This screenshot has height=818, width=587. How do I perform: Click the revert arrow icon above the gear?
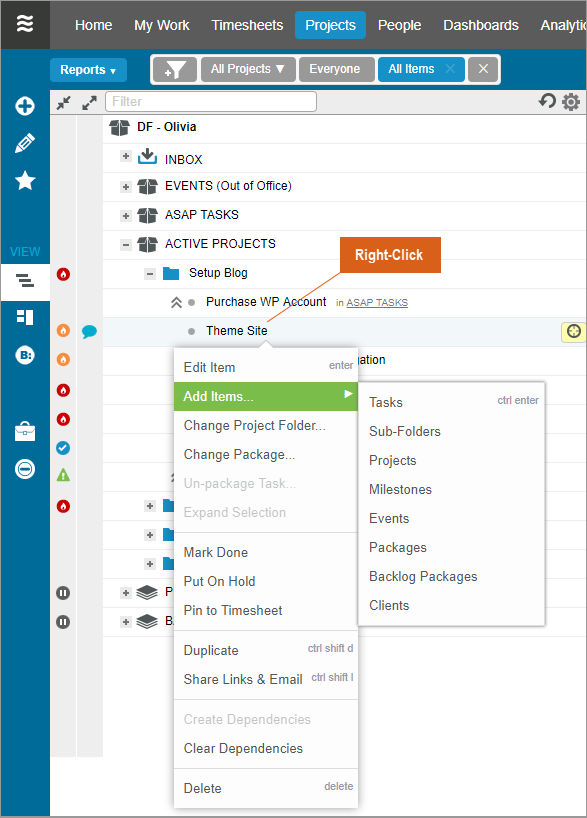547,101
